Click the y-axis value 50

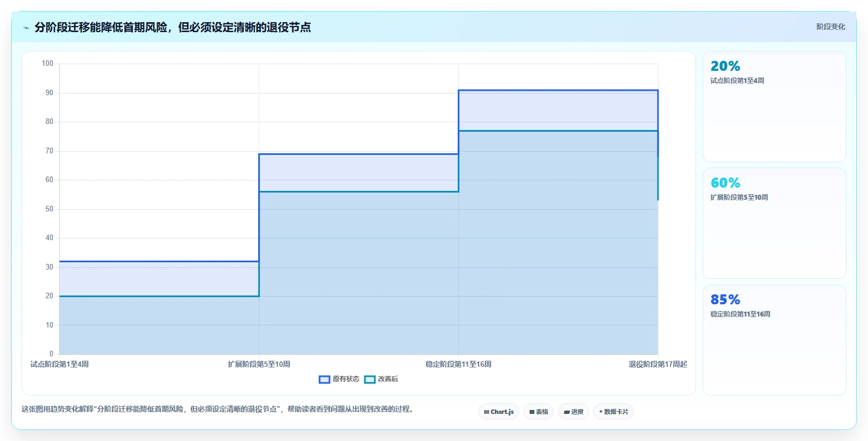pyautogui.click(x=49, y=209)
